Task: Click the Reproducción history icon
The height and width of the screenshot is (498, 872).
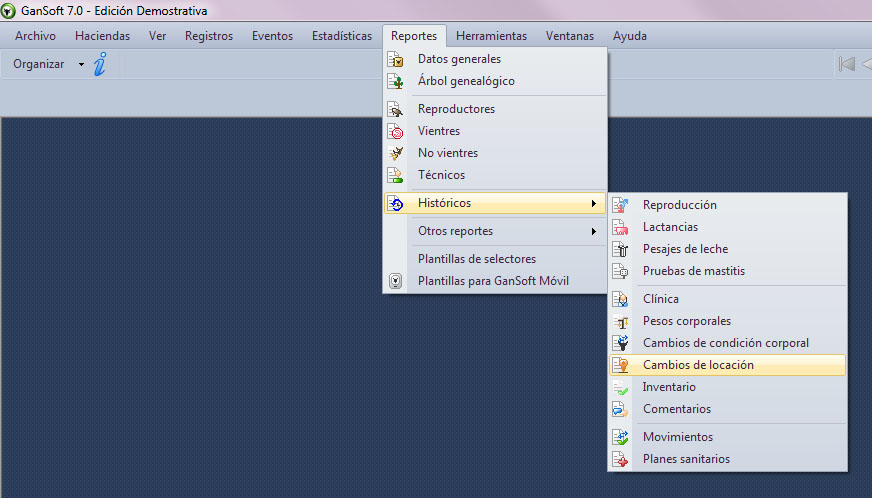Action: point(620,205)
